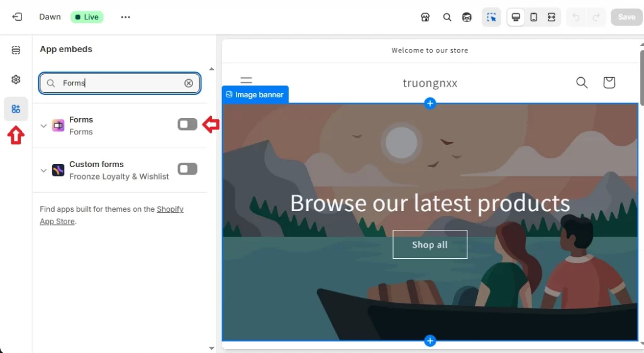The height and width of the screenshot is (353, 644).
Task: Click the sidebar scroll up arrow
Action: click(211, 69)
